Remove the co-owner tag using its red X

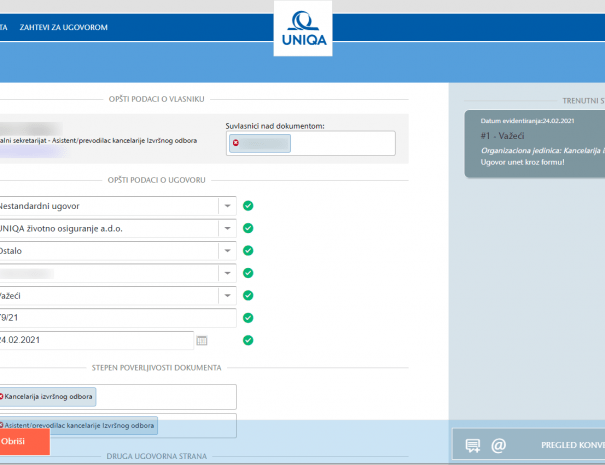pyautogui.click(x=236, y=143)
